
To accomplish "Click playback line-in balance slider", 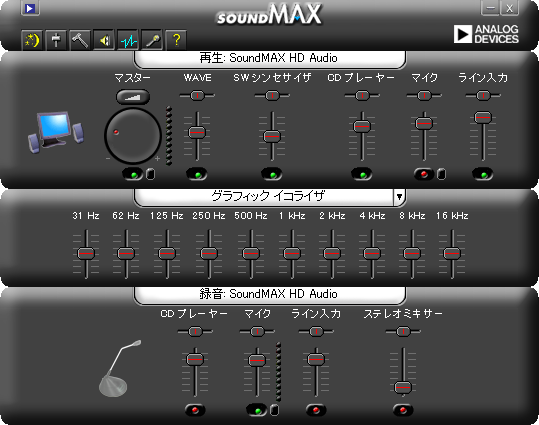I will 483,95.
